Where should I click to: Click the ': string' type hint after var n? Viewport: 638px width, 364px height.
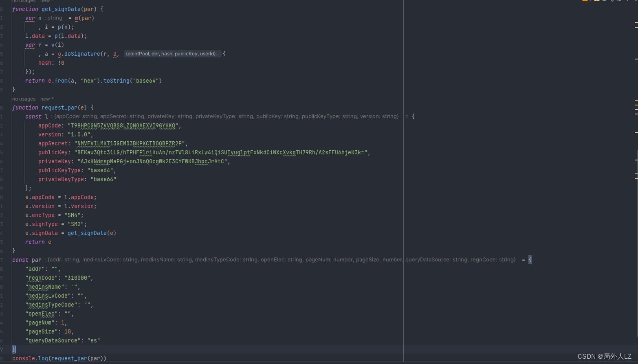pos(53,18)
